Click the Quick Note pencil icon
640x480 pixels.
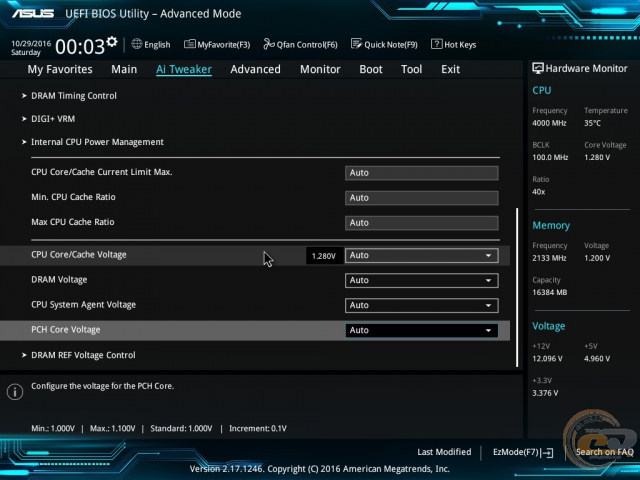click(356, 44)
